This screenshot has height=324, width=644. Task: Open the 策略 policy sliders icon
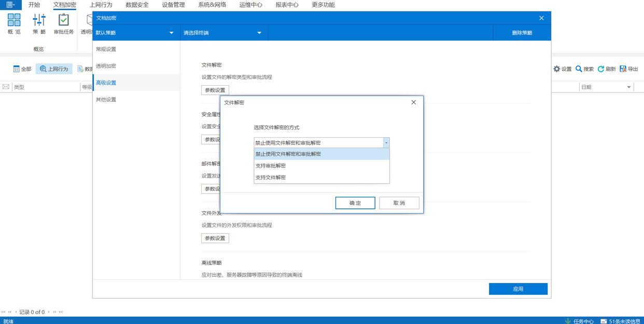point(39,21)
